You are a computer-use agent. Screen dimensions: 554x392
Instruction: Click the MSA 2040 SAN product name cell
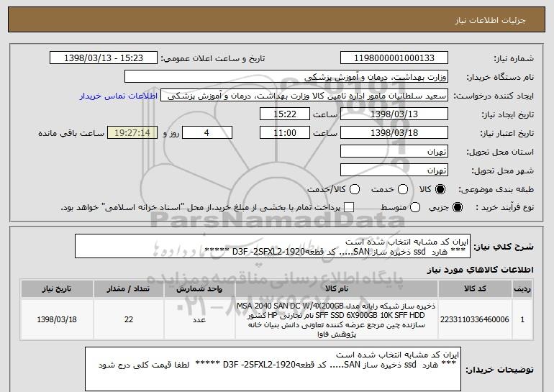[337, 319]
